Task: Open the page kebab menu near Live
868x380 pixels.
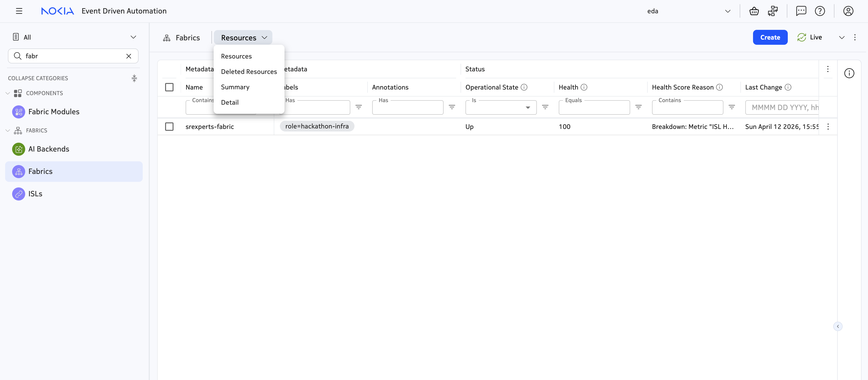Action: [855, 37]
